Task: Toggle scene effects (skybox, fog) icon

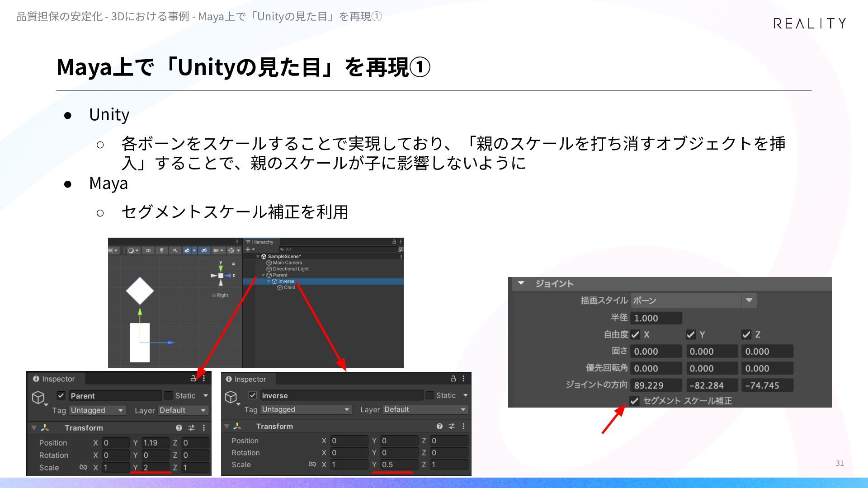Action: (187, 250)
